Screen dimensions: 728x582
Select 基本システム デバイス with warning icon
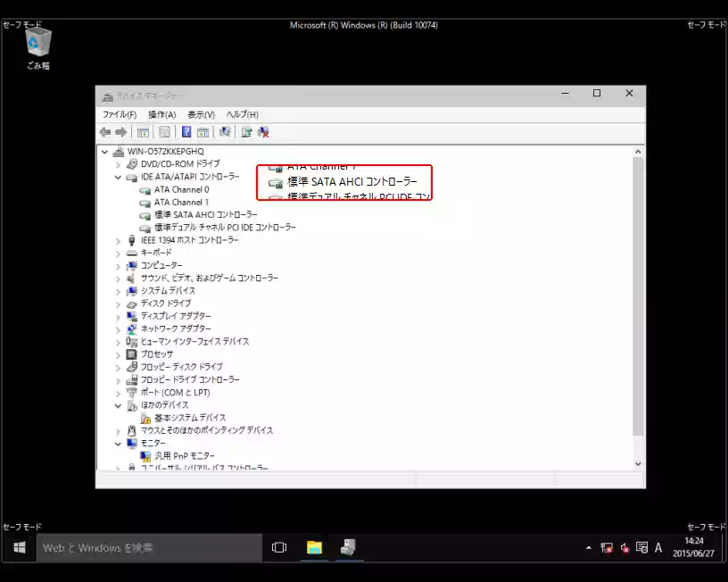(x=190, y=418)
